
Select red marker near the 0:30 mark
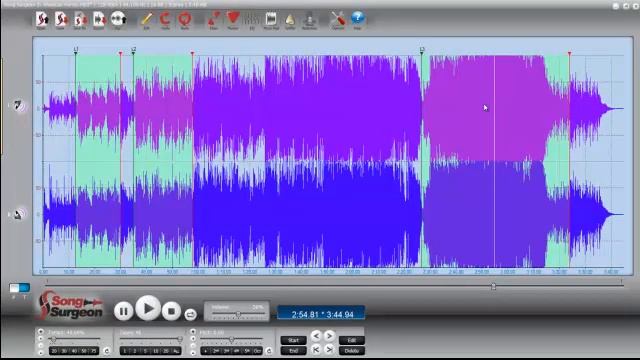[x=120, y=53]
